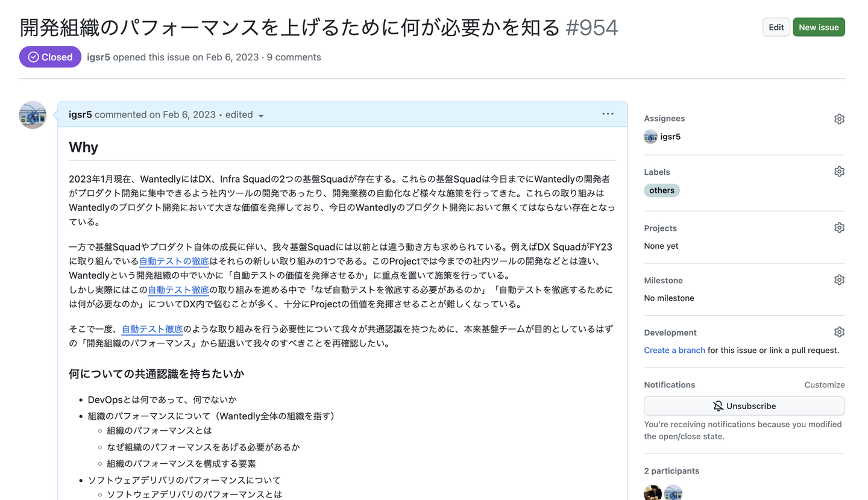Open igsr5 name link under Assignees
The width and height of the screenshot is (868, 500).
click(x=670, y=137)
